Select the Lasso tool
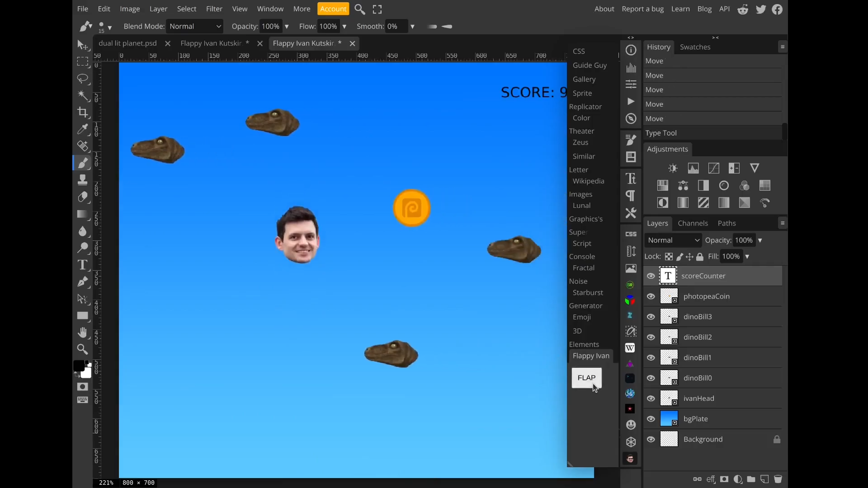The height and width of the screenshot is (488, 868). [x=82, y=79]
